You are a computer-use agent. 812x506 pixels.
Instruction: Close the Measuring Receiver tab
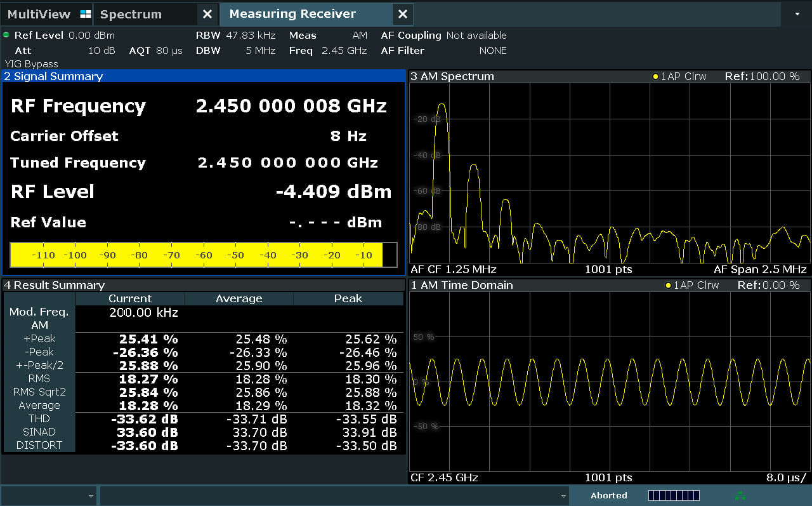(402, 14)
